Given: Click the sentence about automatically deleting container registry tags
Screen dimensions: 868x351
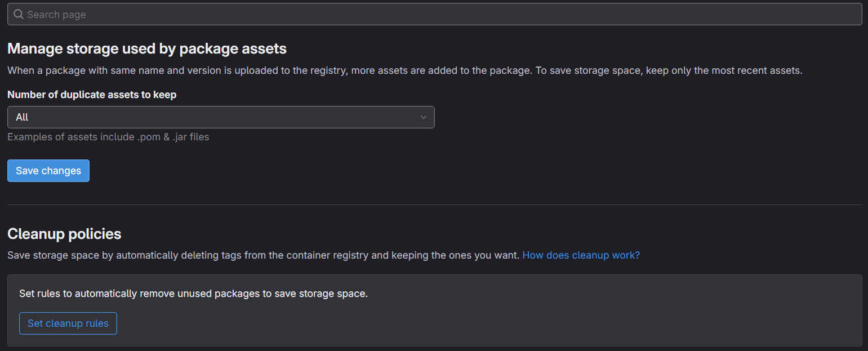Looking at the screenshot, I should (x=263, y=255).
